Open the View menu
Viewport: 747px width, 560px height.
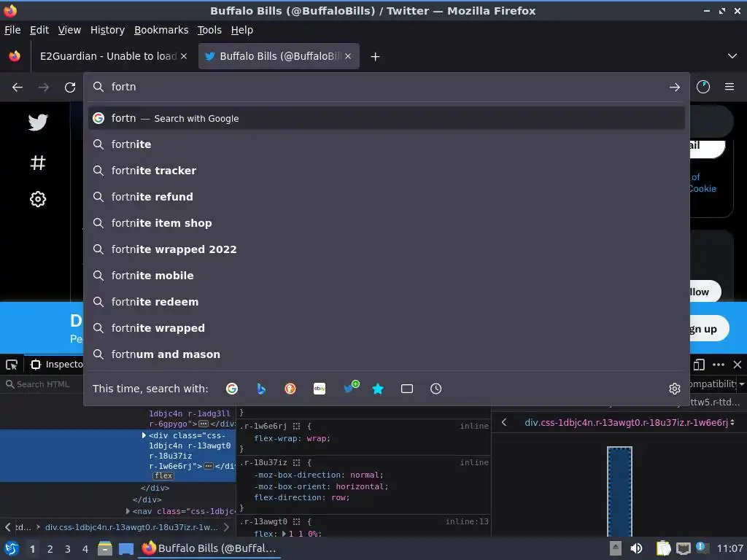pos(69,30)
